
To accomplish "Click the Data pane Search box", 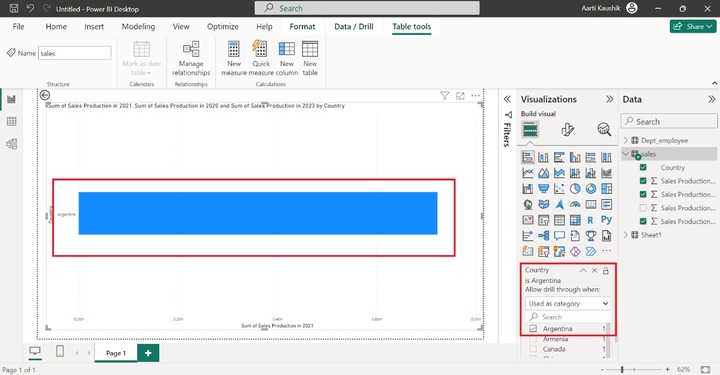I will [669, 122].
